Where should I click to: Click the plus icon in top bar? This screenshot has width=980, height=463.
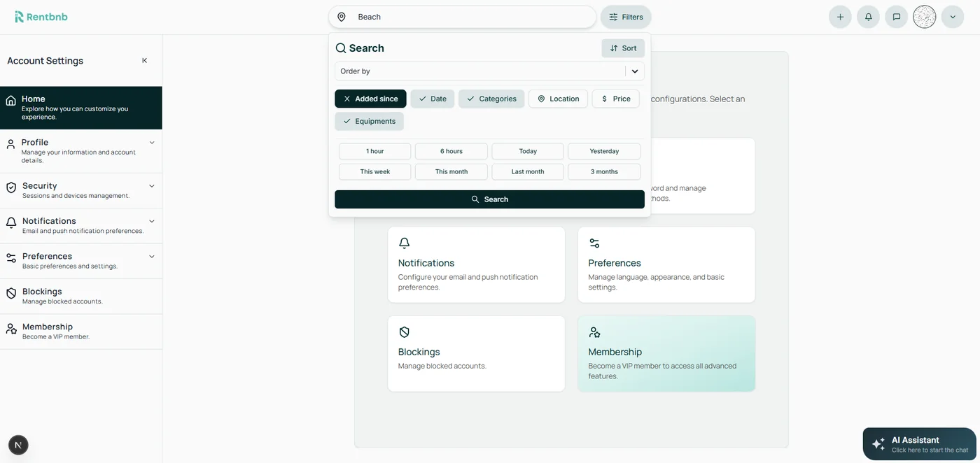[840, 17]
